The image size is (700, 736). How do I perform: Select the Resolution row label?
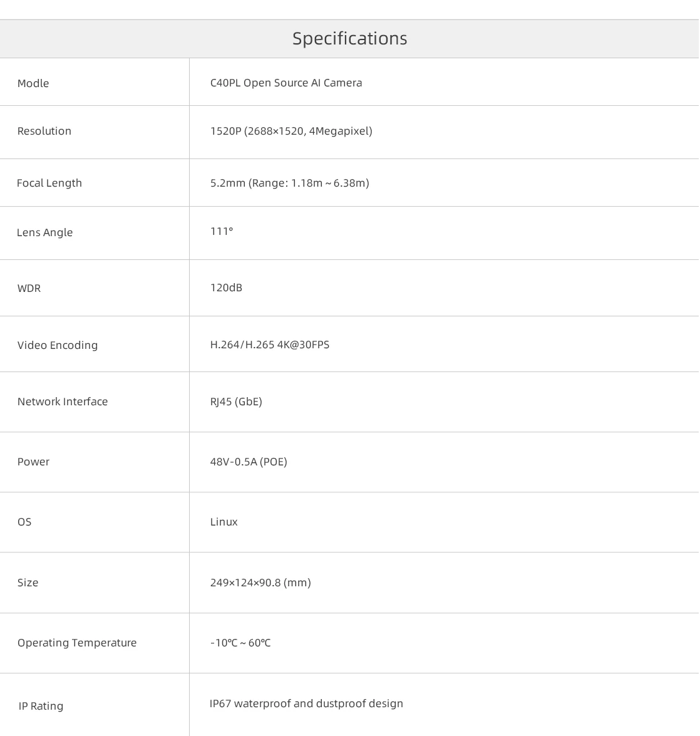coord(44,131)
